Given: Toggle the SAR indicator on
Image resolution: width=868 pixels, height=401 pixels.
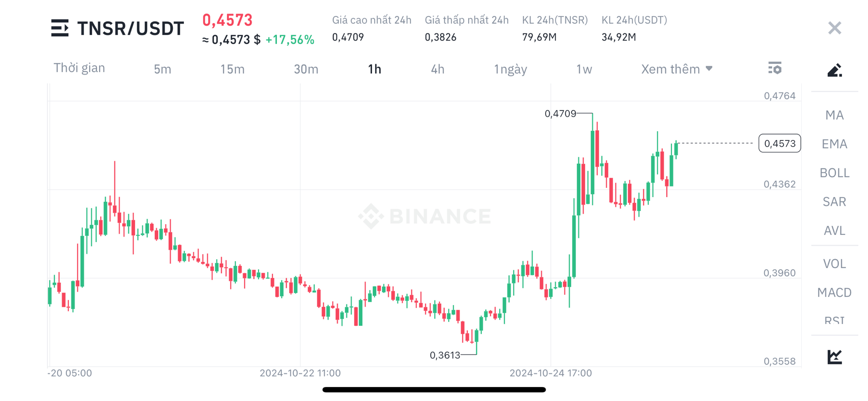Looking at the screenshot, I should 834,201.
